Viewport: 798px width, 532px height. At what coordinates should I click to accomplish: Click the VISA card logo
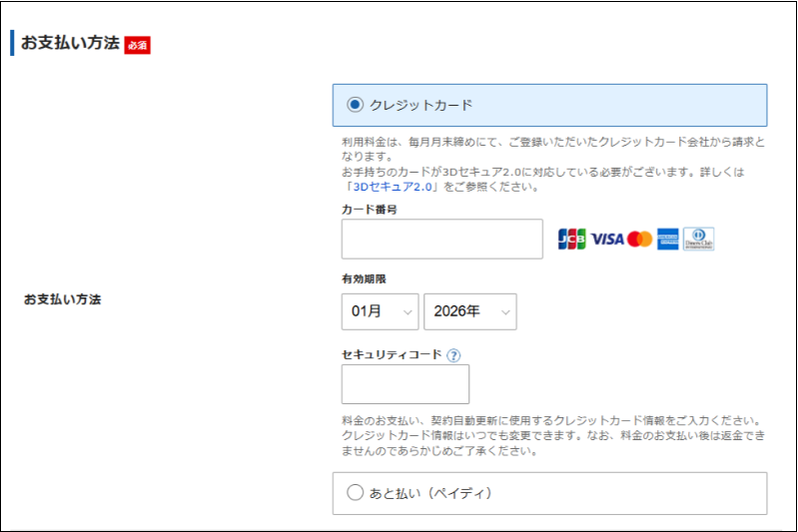[x=606, y=239]
